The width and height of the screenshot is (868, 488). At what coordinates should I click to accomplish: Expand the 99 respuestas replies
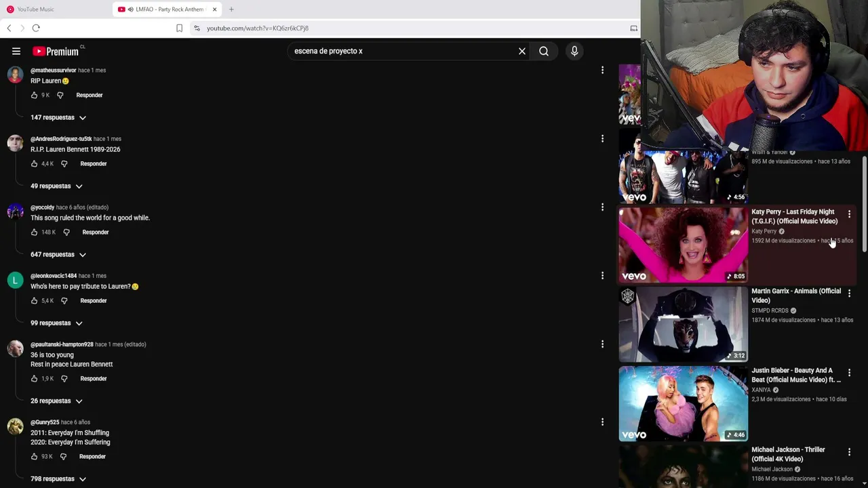56,323
